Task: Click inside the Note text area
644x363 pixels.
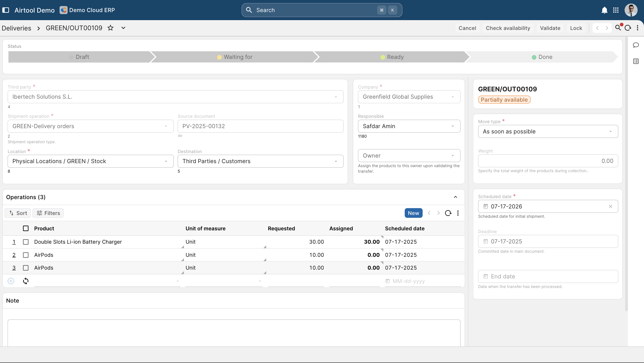Action: (234, 333)
